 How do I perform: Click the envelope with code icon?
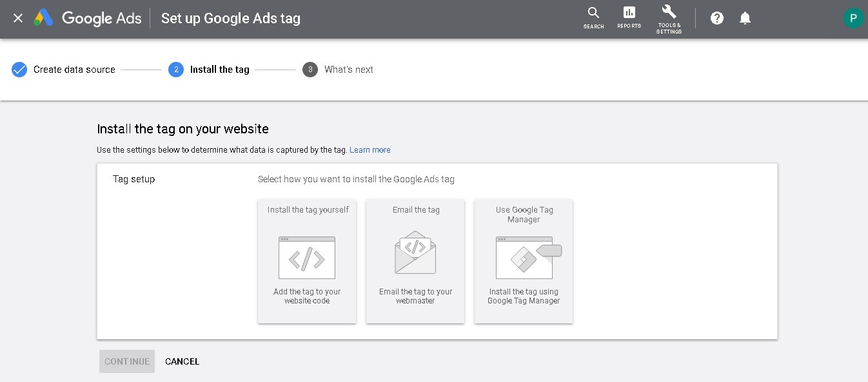[x=415, y=253]
